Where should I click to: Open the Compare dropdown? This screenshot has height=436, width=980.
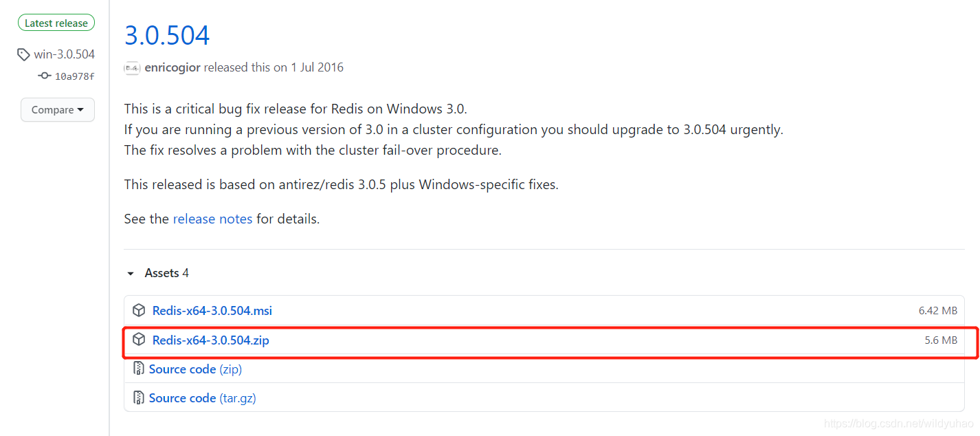pos(58,110)
